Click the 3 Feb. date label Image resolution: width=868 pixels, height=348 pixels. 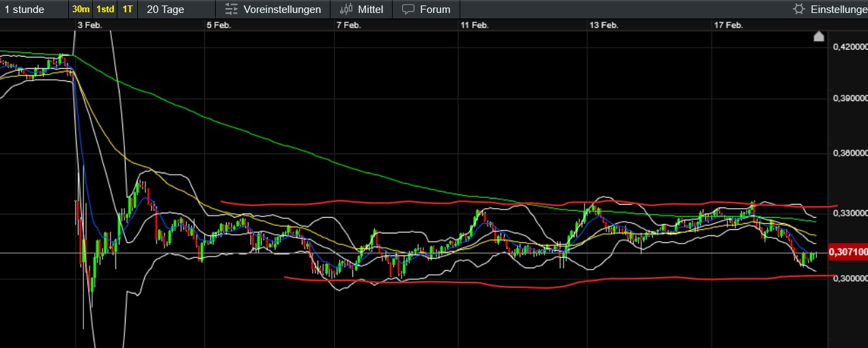pos(90,25)
